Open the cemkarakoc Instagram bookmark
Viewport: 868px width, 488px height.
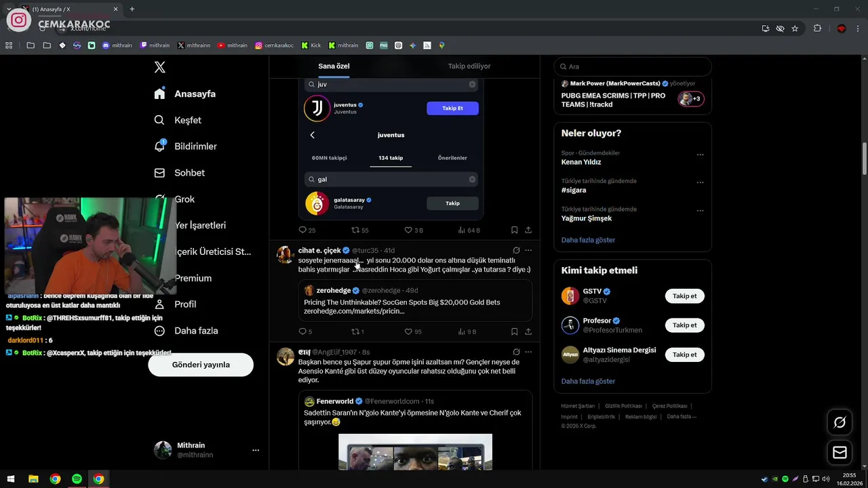point(274,45)
